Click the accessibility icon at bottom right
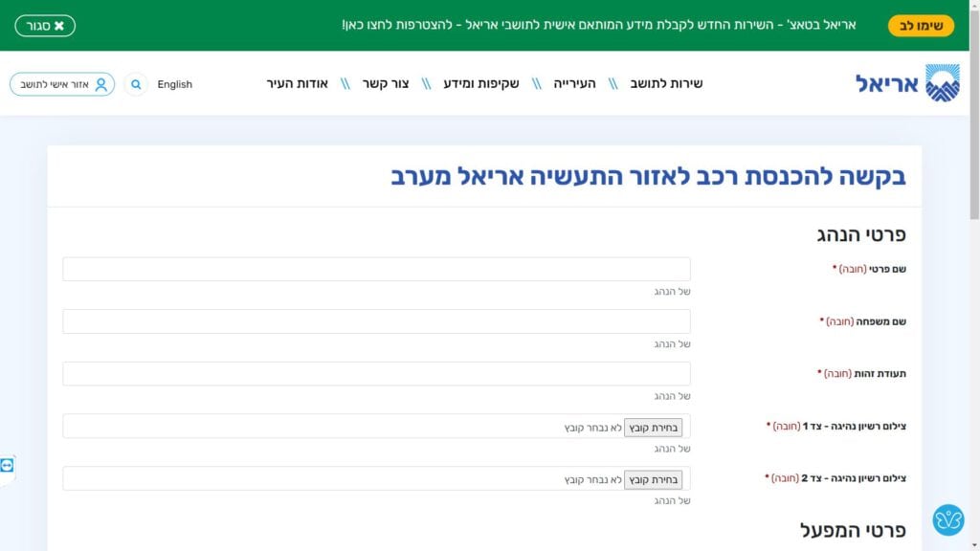Image resolution: width=980 pixels, height=551 pixels. tap(947, 519)
